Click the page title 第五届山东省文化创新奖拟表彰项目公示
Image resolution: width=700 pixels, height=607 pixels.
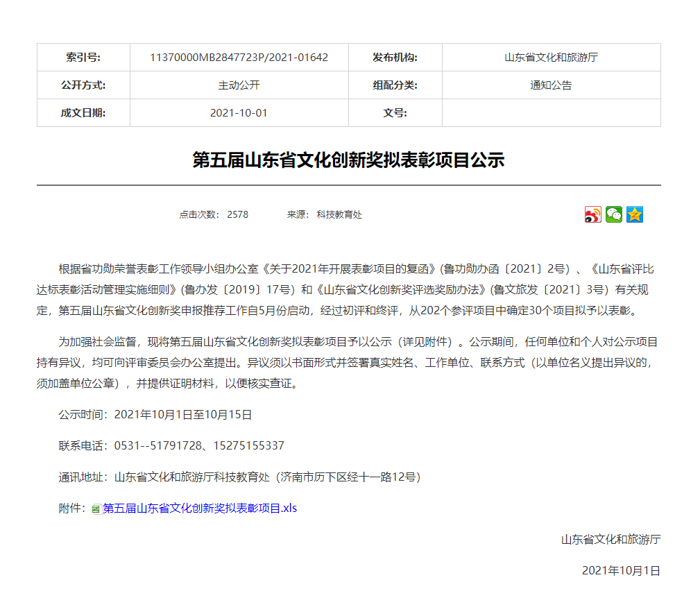[348, 160]
